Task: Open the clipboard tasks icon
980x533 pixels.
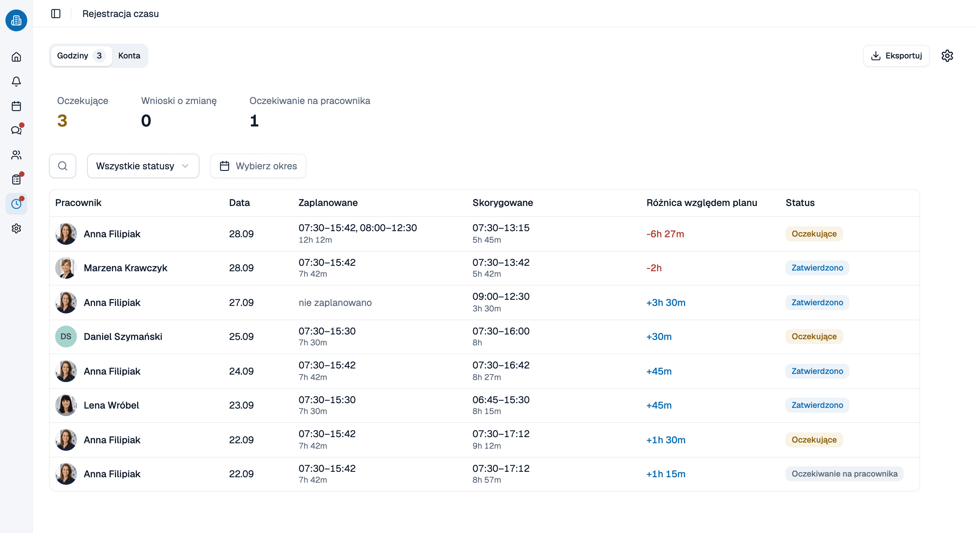Action: tap(16, 179)
